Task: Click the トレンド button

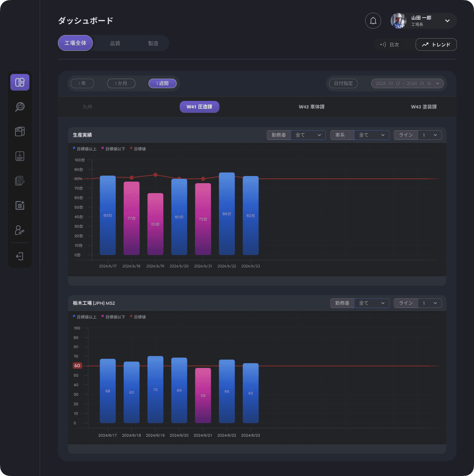Action: pos(436,45)
